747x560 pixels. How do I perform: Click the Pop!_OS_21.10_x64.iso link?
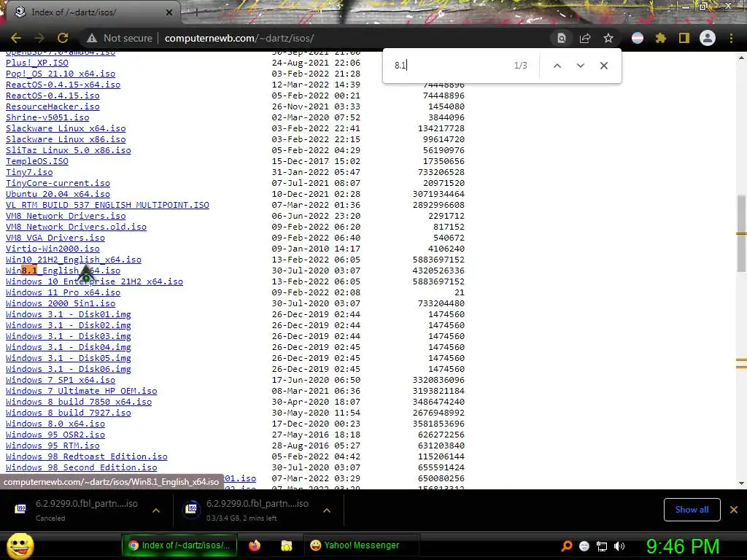click(61, 74)
